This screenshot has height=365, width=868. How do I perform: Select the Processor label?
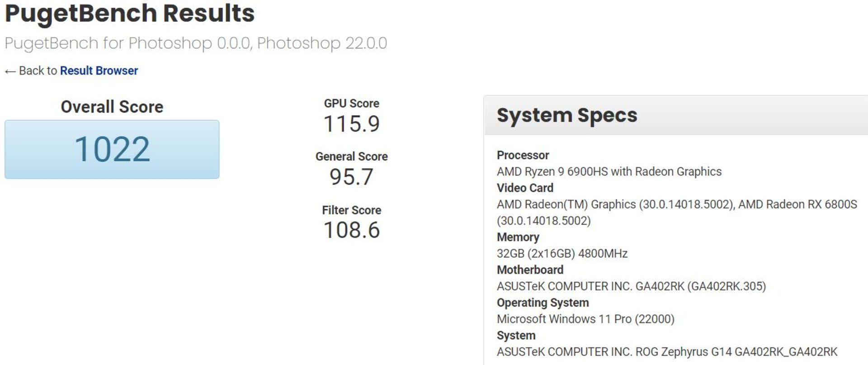[523, 155]
